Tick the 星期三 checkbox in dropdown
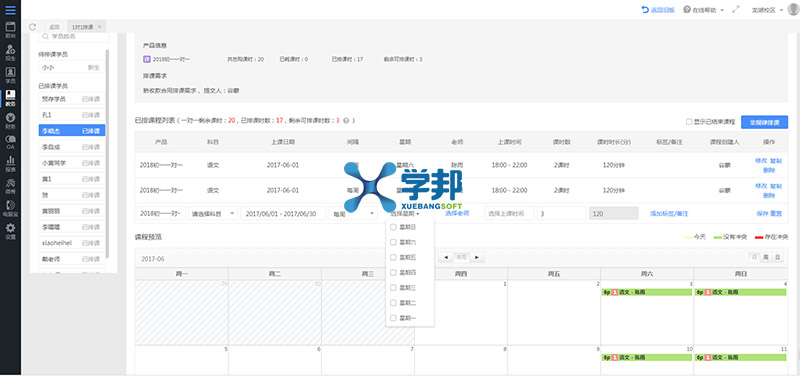 click(393, 288)
